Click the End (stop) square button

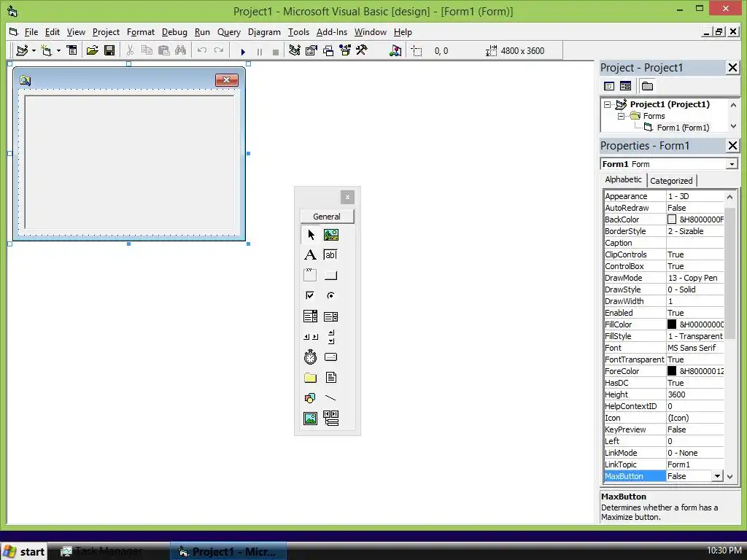(x=275, y=52)
